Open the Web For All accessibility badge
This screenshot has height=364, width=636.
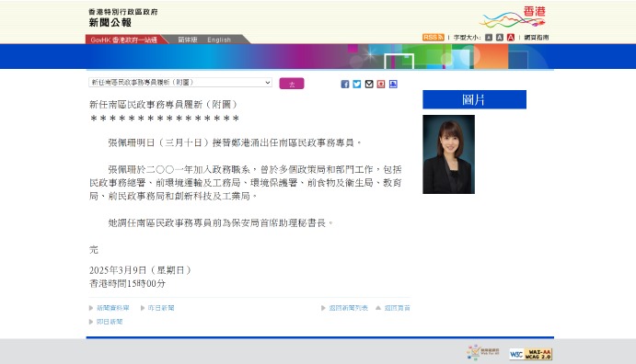483,352
